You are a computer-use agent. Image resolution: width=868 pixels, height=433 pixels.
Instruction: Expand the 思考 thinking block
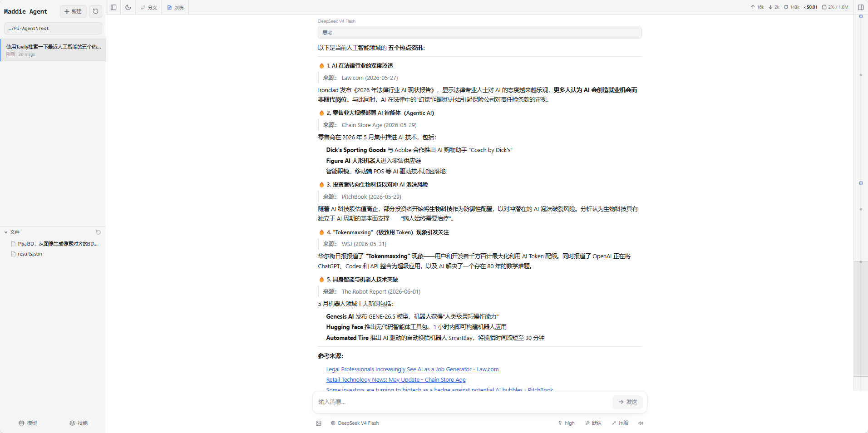(x=479, y=32)
